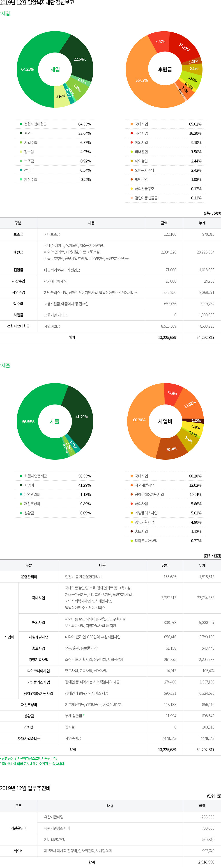Screen dimensions: 221x868
Task: Click the 56.55% slice in 세출 chart
Action: click(28, 422)
